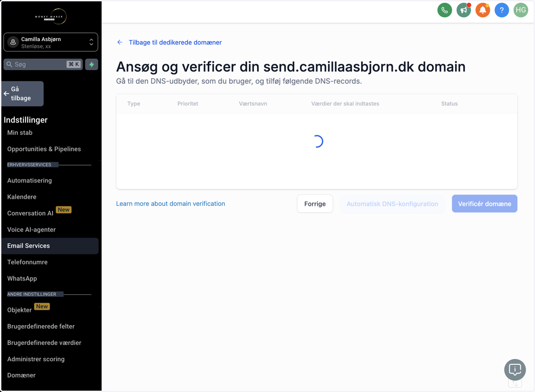The width and height of the screenshot is (535, 392).
Task: Open Automatisering settings
Action: [x=29, y=180]
